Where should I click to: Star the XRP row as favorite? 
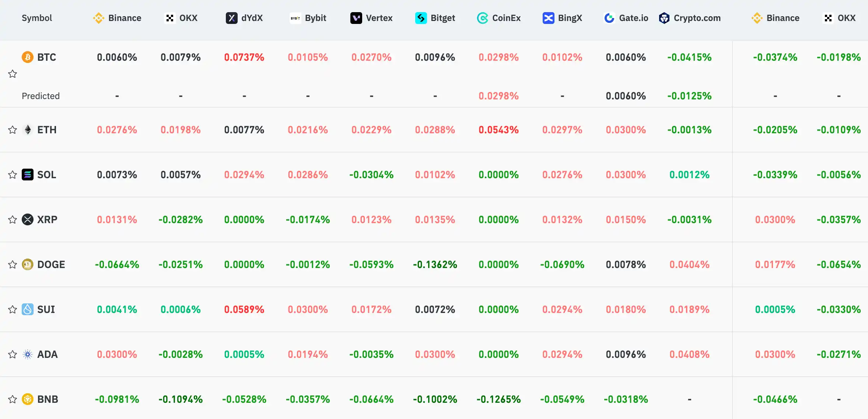coord(13,219)
